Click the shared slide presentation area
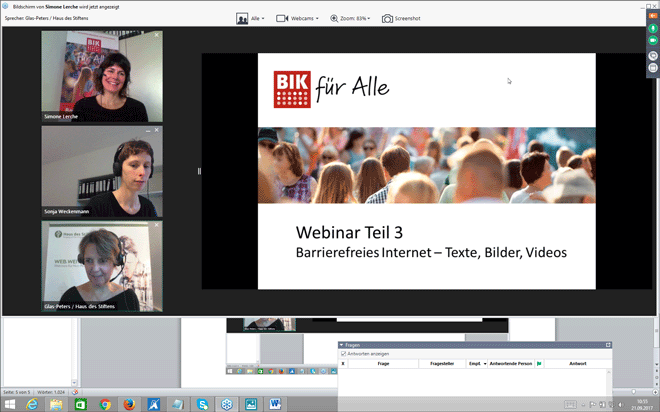Screen dimensions: 660x412 click(x=426, y=171)
